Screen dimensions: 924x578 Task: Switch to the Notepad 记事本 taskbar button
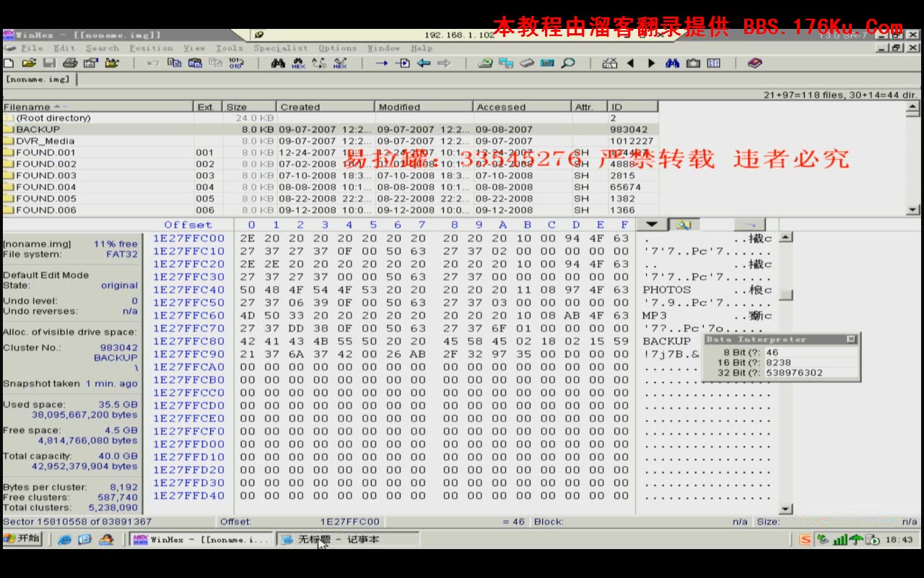pos(348,539)
